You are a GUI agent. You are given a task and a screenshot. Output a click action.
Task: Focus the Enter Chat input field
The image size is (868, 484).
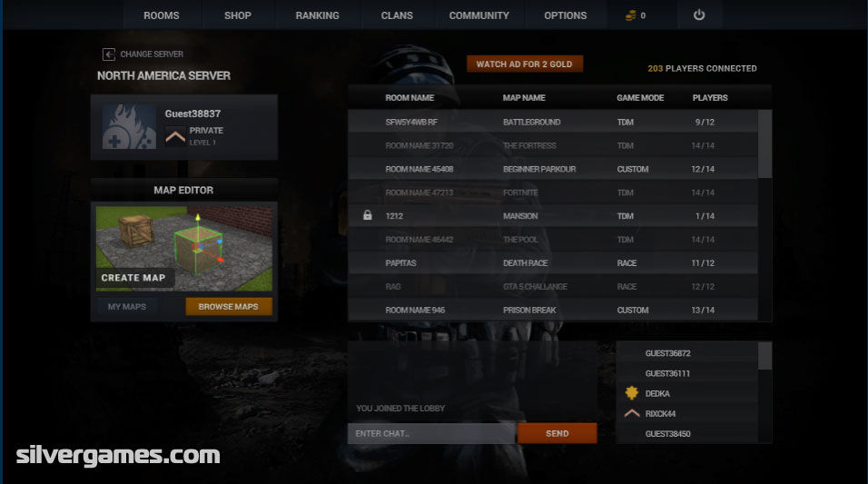point(431,433)
